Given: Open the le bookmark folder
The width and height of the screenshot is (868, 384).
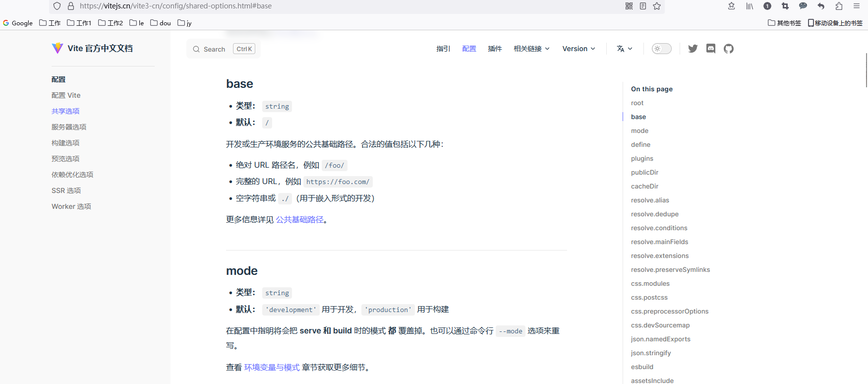Looking at the screenshot, I should (137, 23).
